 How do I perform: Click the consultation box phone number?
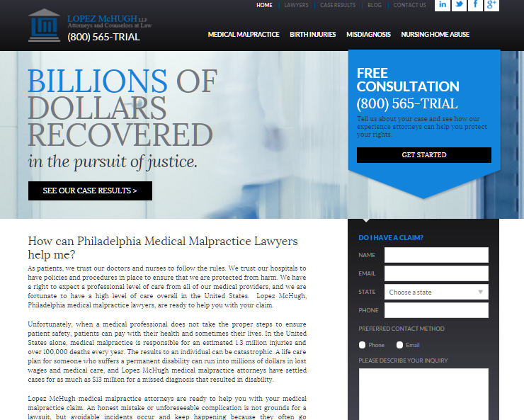point(406,103)
